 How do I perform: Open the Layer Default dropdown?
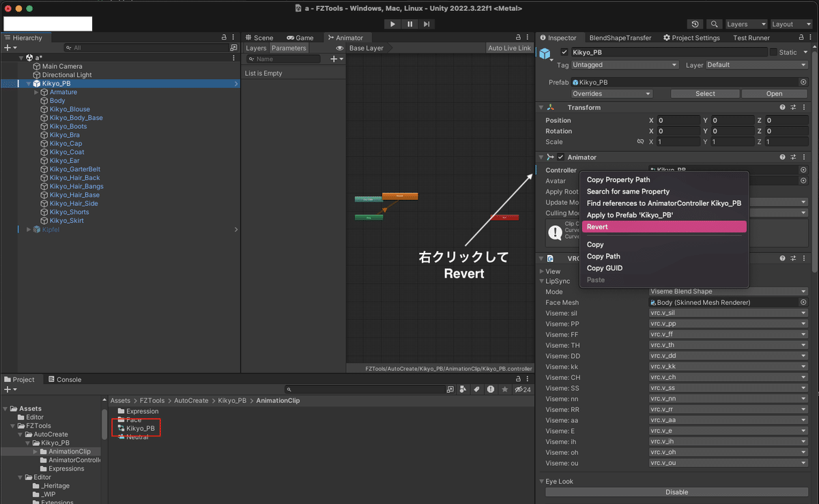[x=756, y=65]
